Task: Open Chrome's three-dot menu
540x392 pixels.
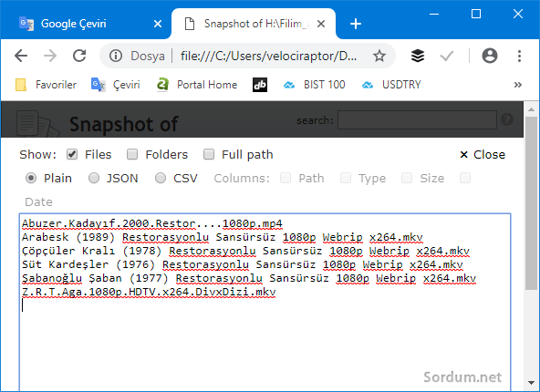Action: (x=519, y=56)
